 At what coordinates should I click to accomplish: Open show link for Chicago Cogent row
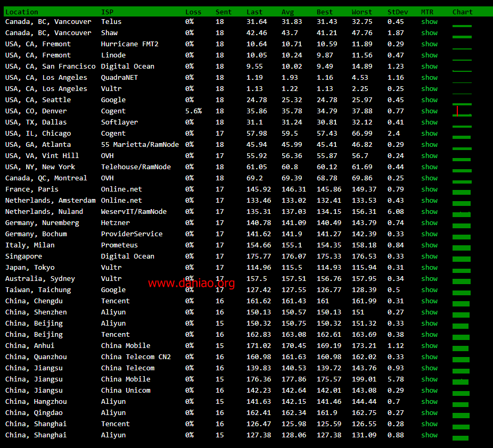tap(429, 134)
